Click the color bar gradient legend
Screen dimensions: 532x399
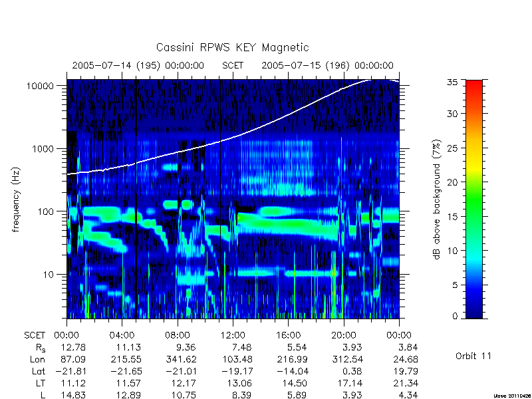tap(474, 199)
